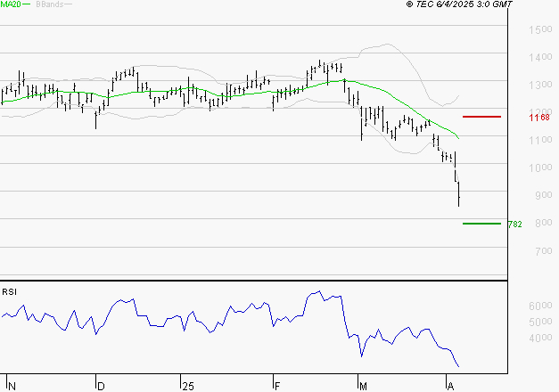Click the 1500 price axis label
The width and height of the screenshot is (559, 392).
click(x=540, y=29)
